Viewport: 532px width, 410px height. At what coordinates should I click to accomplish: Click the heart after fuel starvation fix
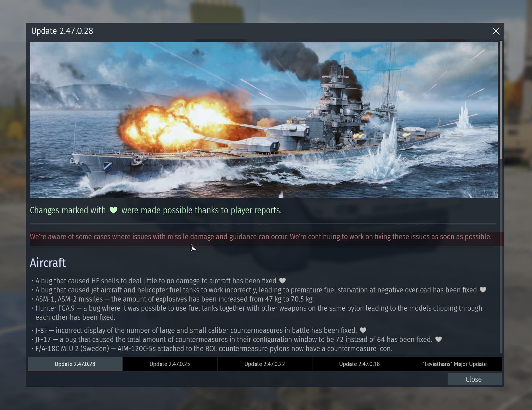tap(483, 290)
